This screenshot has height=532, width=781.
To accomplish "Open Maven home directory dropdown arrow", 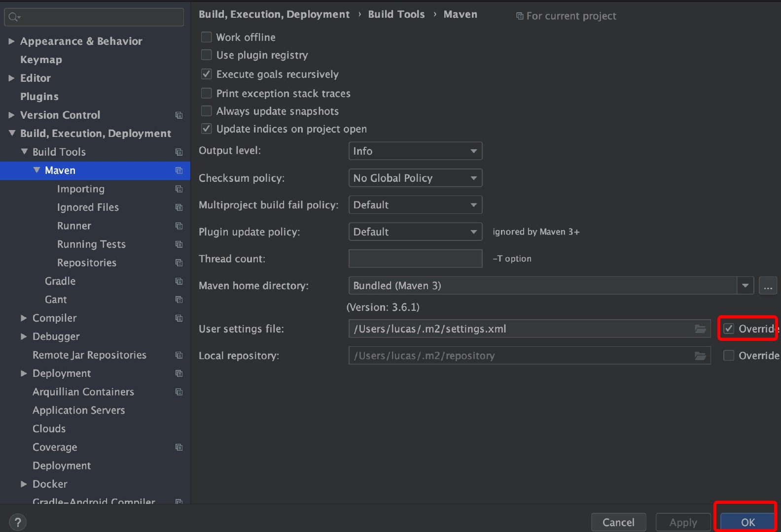I will 745,286.
